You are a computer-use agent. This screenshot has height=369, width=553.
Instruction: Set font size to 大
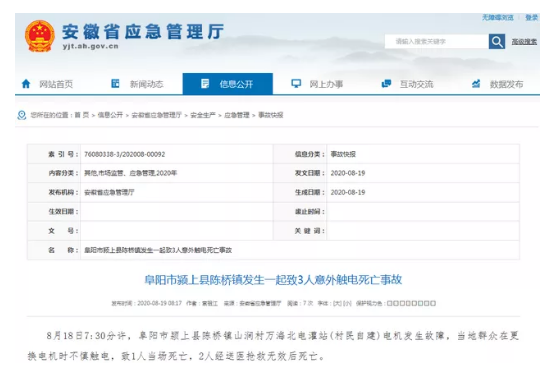(338, 303)
